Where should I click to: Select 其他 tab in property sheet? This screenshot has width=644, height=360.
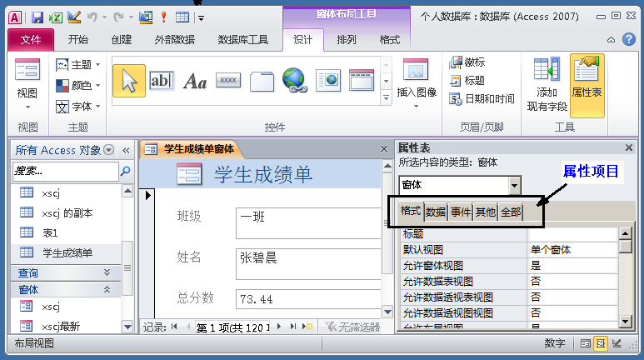pos(486,212)
